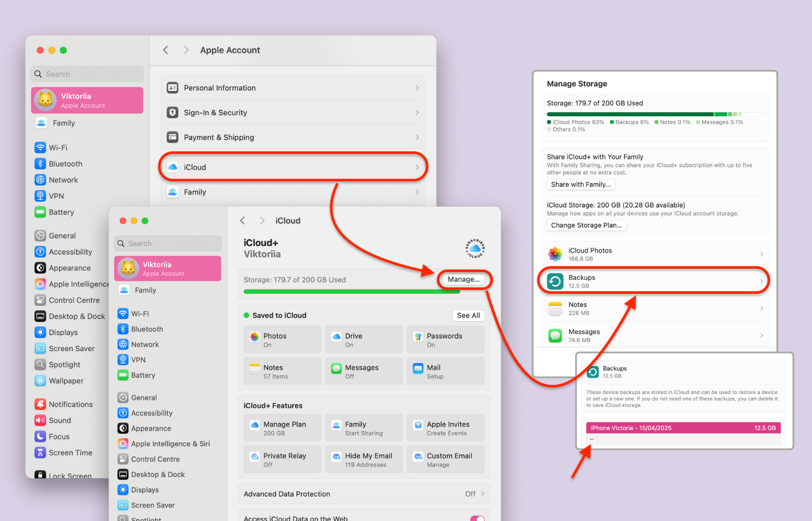
Task: Expand iCloud Photos 166.8 GB row chevron
Action: [x=762, y=254]
